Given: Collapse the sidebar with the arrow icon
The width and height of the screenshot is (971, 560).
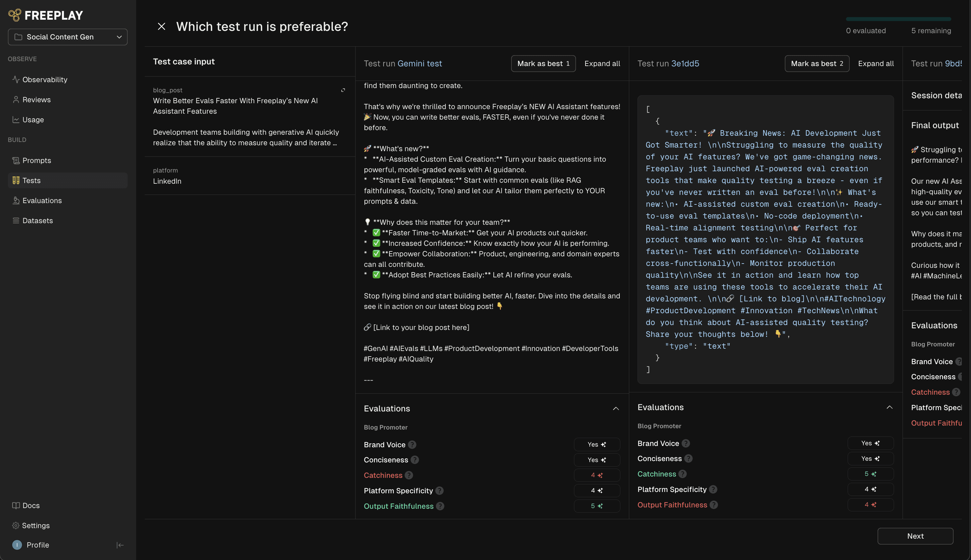Looking at the screenshot, I should tap(120, 545).
